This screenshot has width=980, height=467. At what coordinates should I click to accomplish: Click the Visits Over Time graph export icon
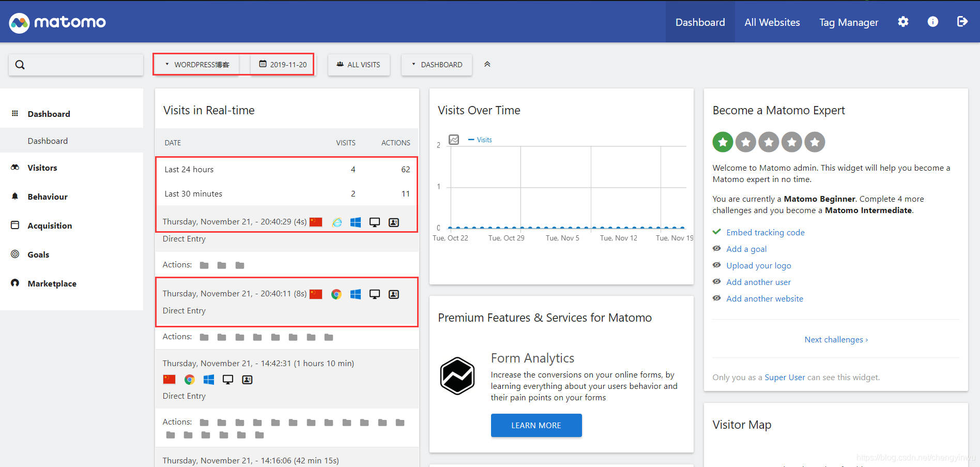[x=454, y=140]
